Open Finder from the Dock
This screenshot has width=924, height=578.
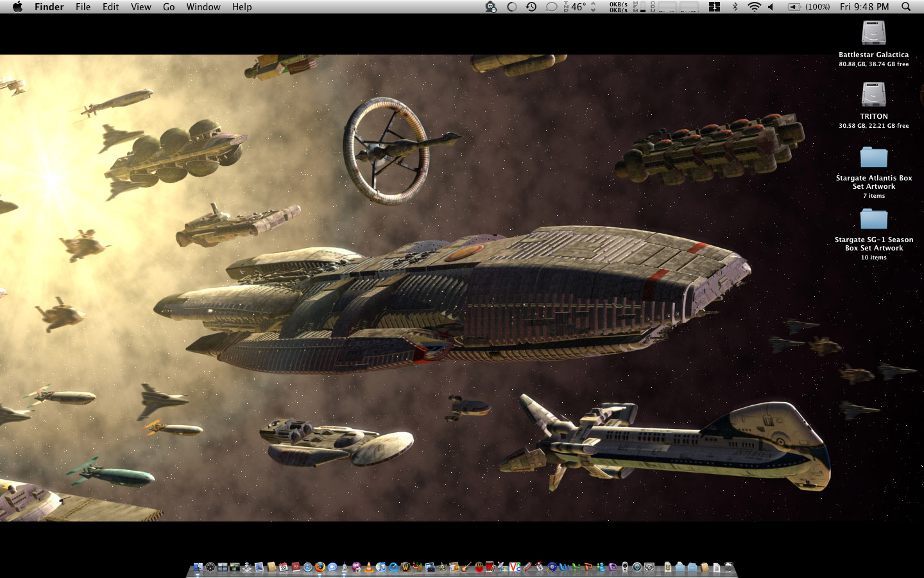click(x=198, y=567)
